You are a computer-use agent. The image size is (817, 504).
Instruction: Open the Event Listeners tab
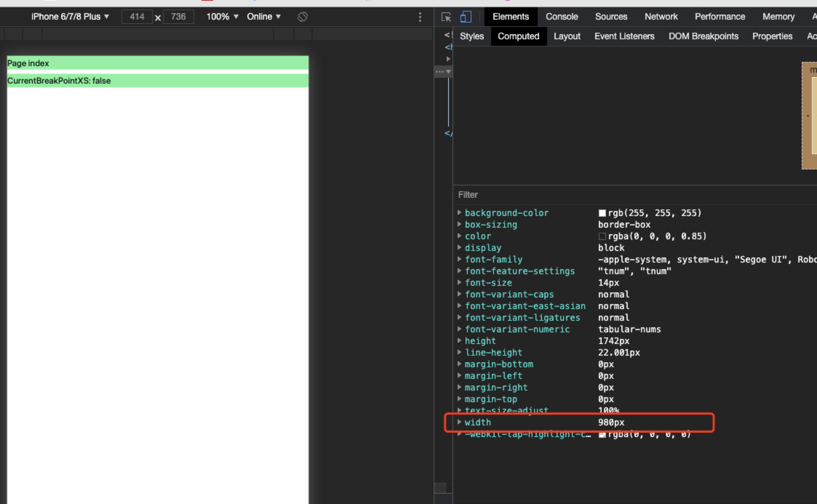[624, 36]
